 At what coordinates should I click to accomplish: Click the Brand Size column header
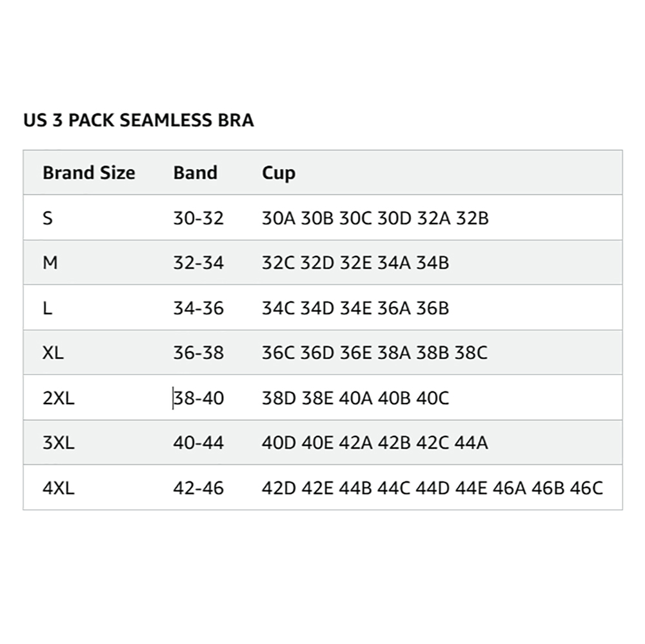click(89, 173)
